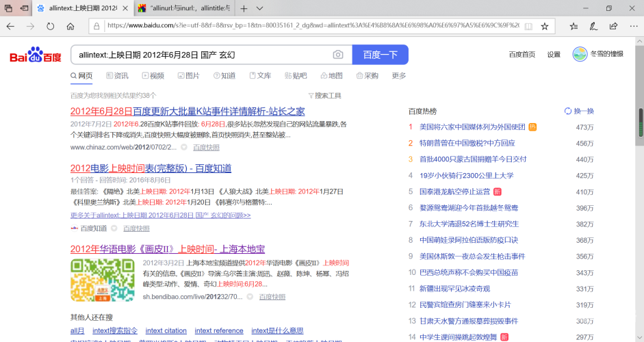The width and height of the screenshot is (644, 342).
Task: Open hot item 美国将六家中国媒体列为外国使团
Action: [472, 127]
